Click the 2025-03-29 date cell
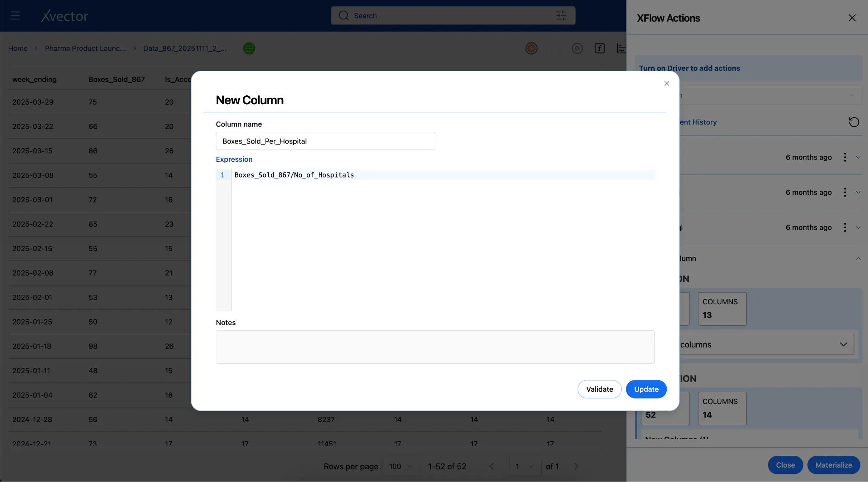The image size is (868, 482). pyautogui.click(x=33, y=102)
